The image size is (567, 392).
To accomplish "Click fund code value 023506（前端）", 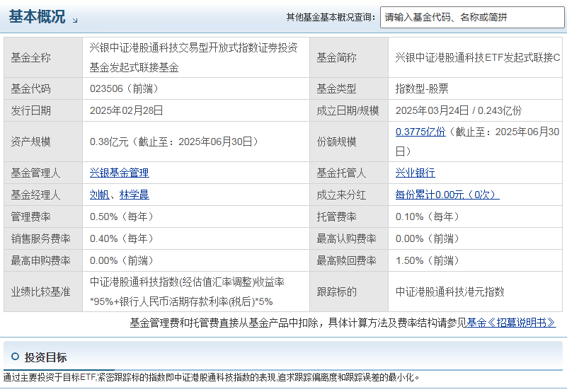I will tap(124, 88).
